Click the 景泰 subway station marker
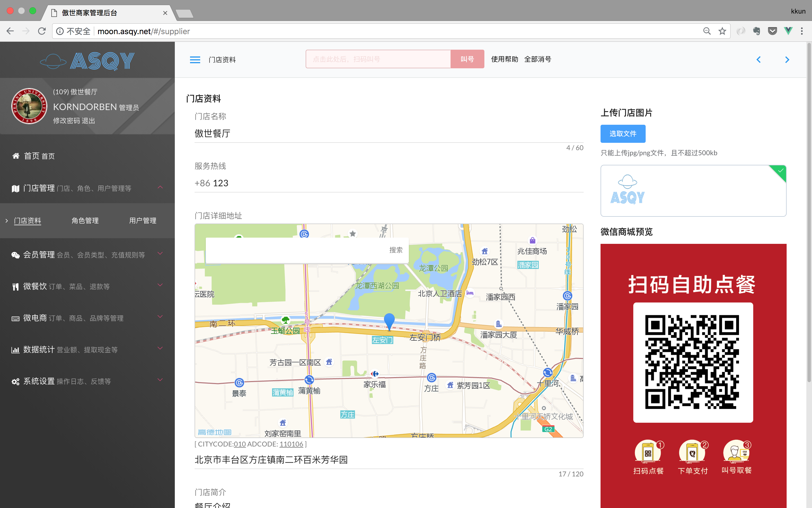 click(x=239, y=383)
